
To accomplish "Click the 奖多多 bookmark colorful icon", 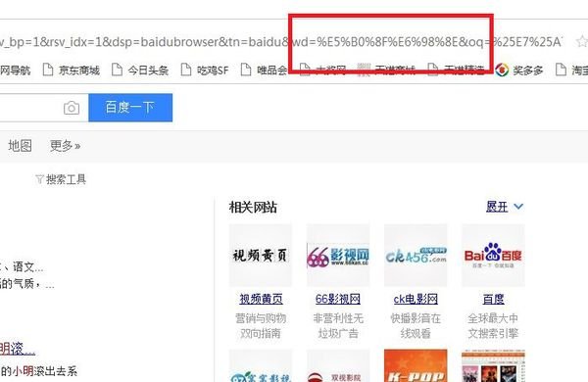I will pyautogui.click(x=502, y=70).
